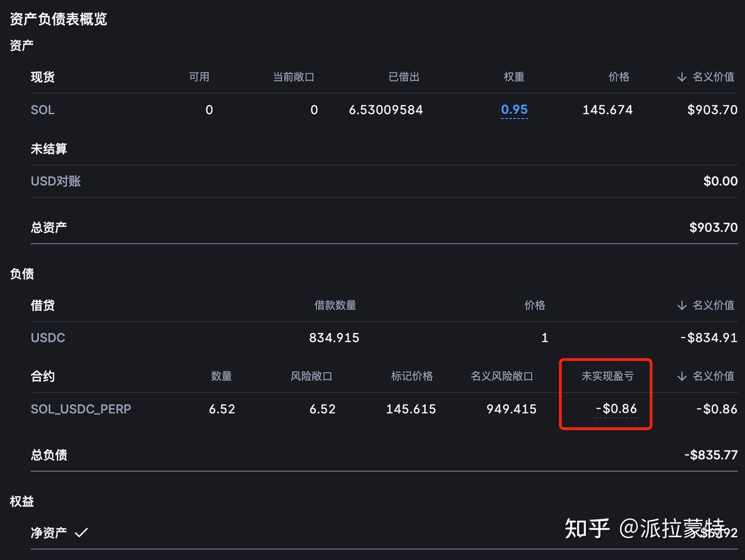Viewport: 745px width, 560px height.
Task: Expand the 权益 section
Action: point(21,502)
